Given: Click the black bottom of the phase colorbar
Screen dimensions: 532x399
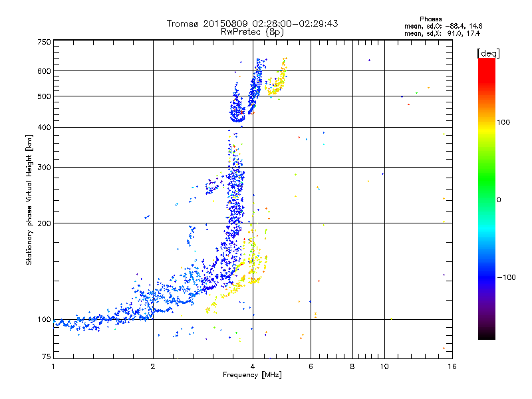Looking at the screenshot, I should [487, 336].
